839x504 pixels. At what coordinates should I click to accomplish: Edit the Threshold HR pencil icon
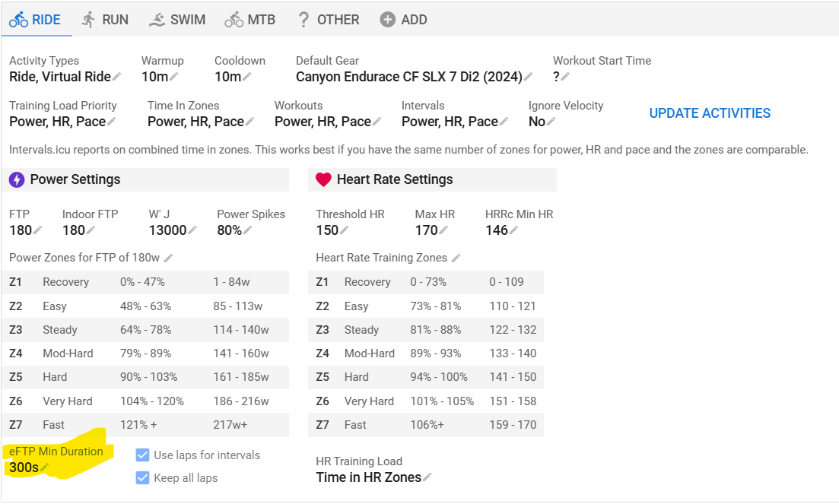tap(344, 230)
